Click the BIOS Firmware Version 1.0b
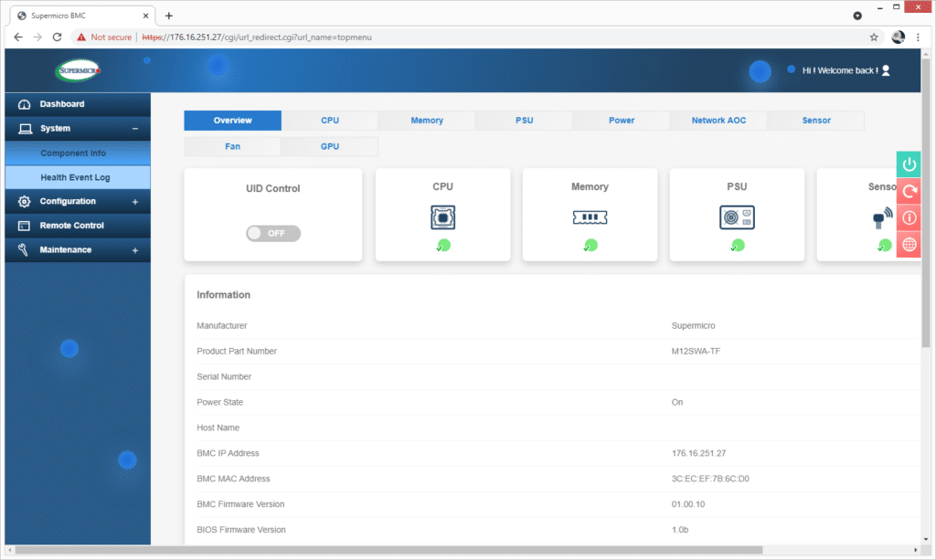 (x=680, y=530)
